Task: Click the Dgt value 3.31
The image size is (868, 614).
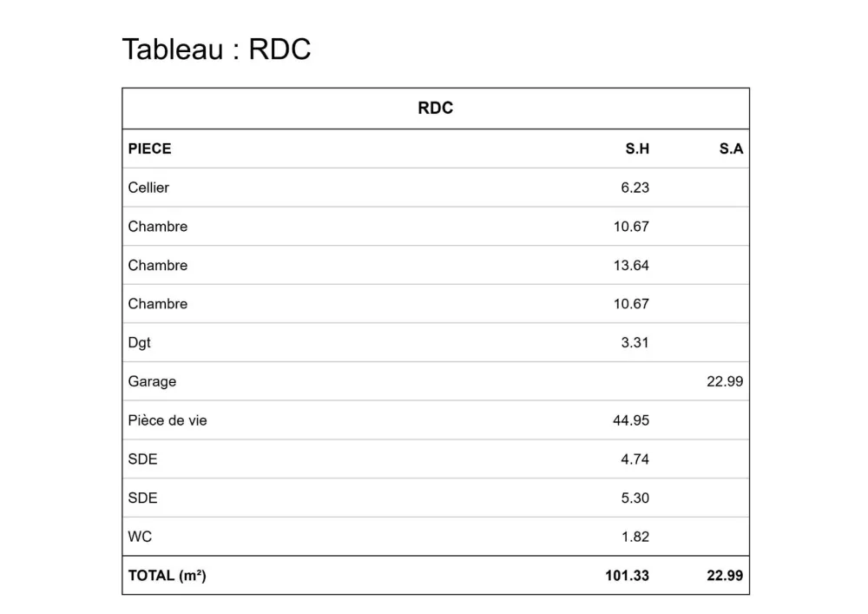Action: 635,343
